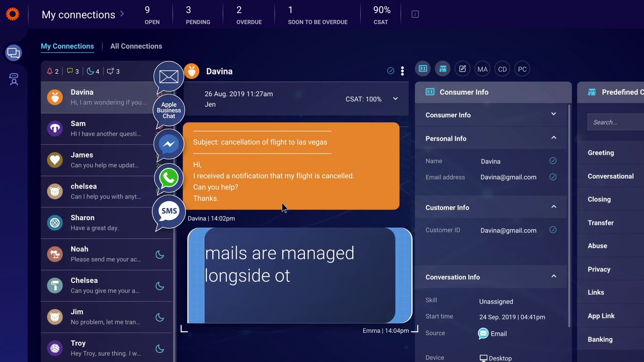Click the email envelope channel icon
Screen dimensions: 644x362
pyautogui.click(x=169, y=76)
